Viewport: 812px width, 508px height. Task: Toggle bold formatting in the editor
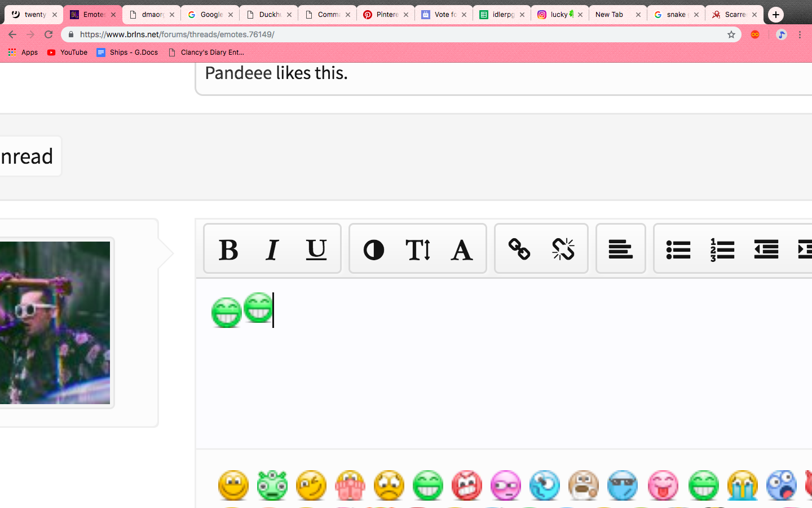pyautogui.click(x=228, y=249)
